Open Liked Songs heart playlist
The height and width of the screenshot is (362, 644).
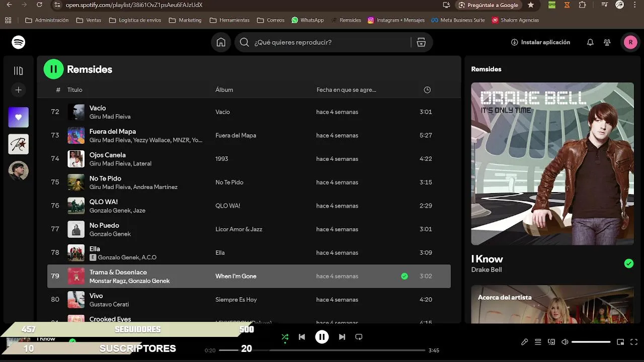click(19, 117)
